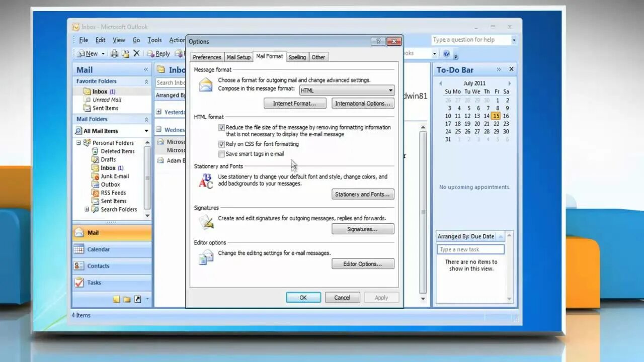Click OK in the Options dialog
The image size is (644, 362).
pyautogui.click(x=303, y=298)
